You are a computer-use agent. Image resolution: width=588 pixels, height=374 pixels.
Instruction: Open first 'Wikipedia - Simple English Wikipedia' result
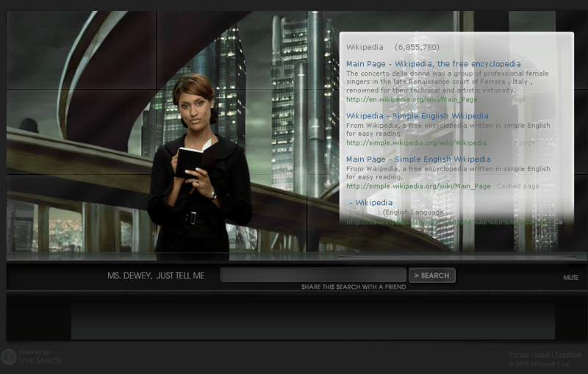(417, 116)
